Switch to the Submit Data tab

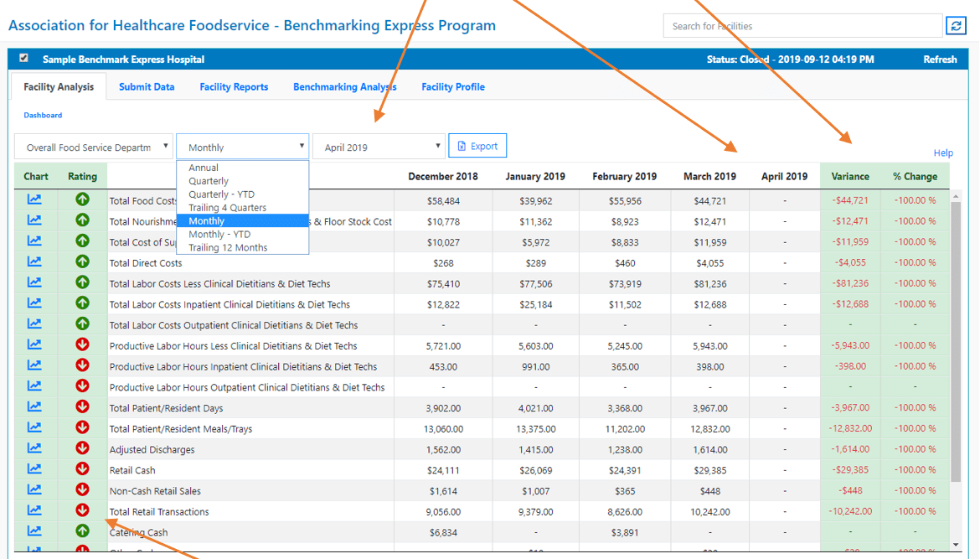click(x=147, y=87)
